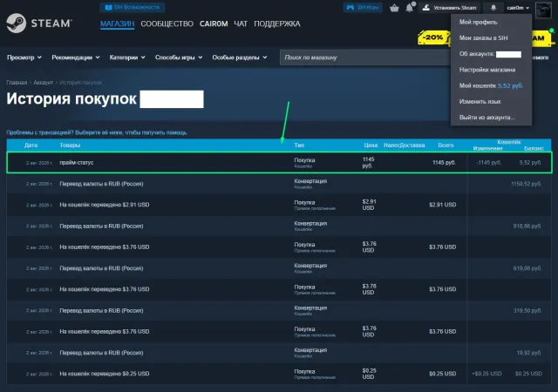The image size is (558, 392).
Task: Click the История покупок page heading
Action: (x=71, y=99)
